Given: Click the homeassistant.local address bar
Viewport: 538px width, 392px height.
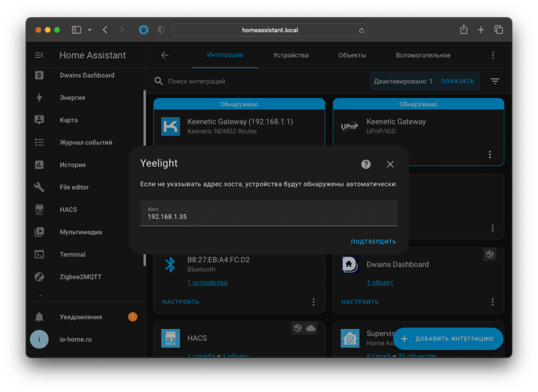Looking at the screenshot, I should pyautogui.click(x=270, y=30).
